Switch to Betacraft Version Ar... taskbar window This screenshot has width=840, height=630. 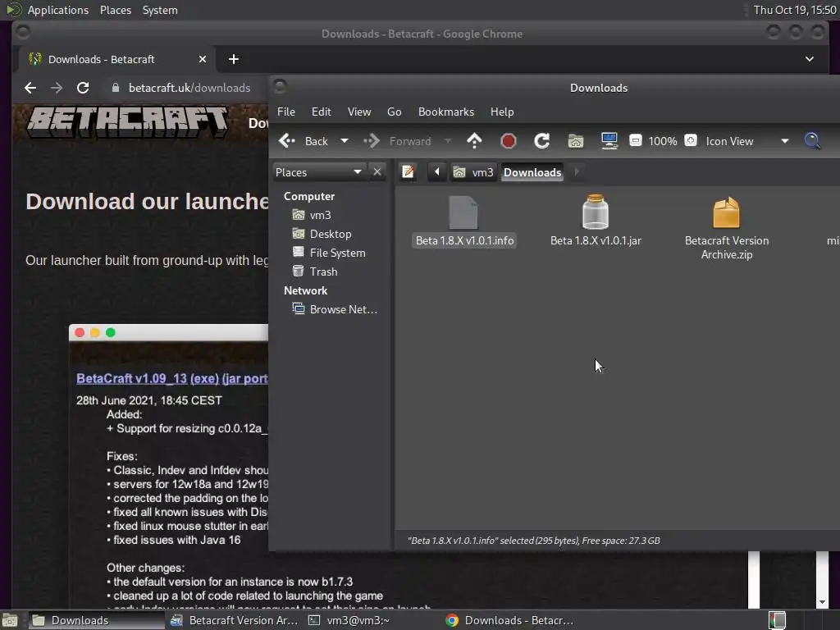[x=234, y=620]
